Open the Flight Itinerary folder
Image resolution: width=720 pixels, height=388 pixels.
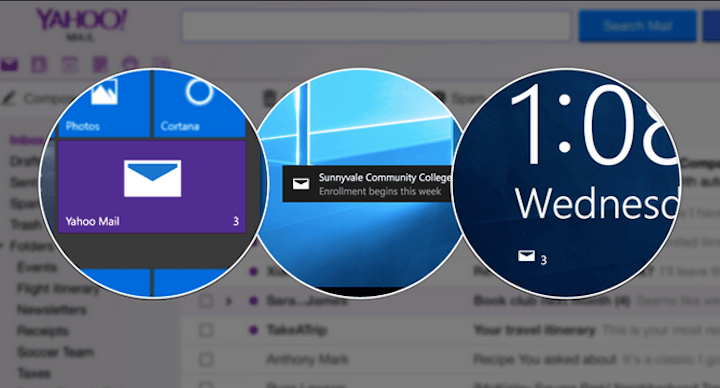[x=58, y=288]
